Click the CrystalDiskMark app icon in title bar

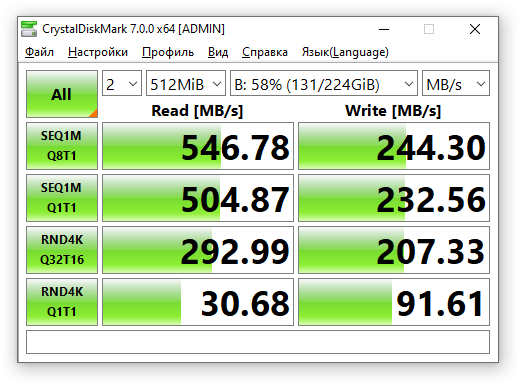click(x=29, y=29)
